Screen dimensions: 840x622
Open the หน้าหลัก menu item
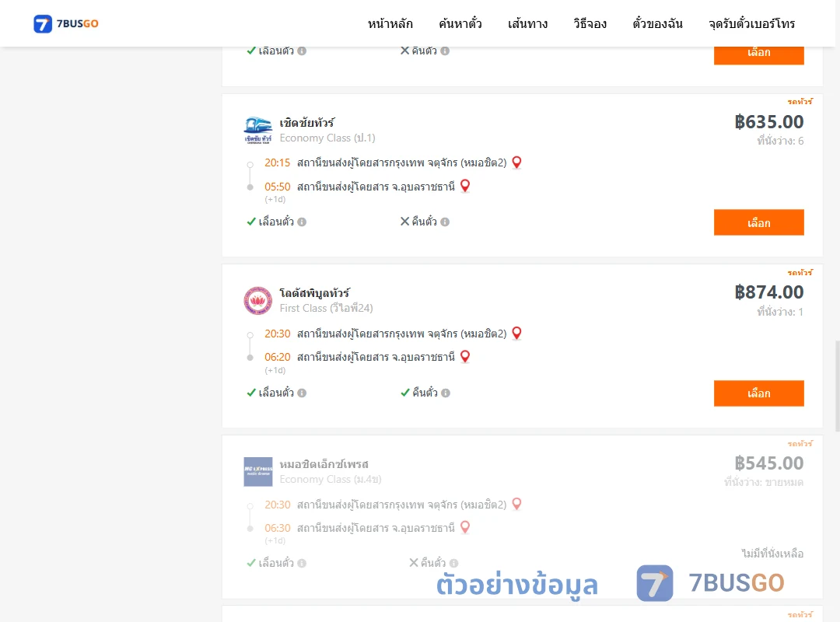coord(390,23)
